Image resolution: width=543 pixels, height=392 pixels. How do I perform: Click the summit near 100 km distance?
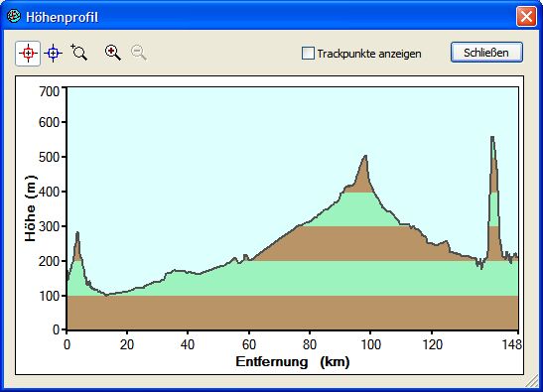pos(365,156)
